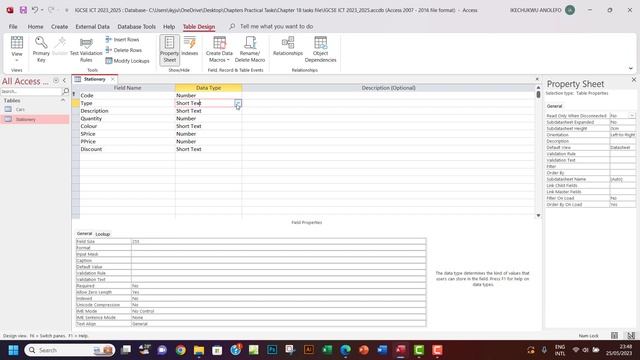Open the Help tab
640x360 pixels.
tap(169, 27)
